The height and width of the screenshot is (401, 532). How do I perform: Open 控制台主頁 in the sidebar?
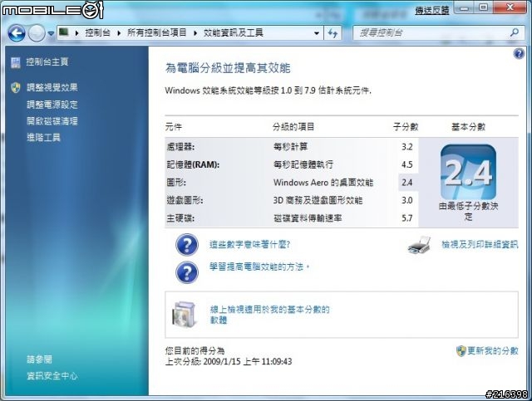[47, 62]
